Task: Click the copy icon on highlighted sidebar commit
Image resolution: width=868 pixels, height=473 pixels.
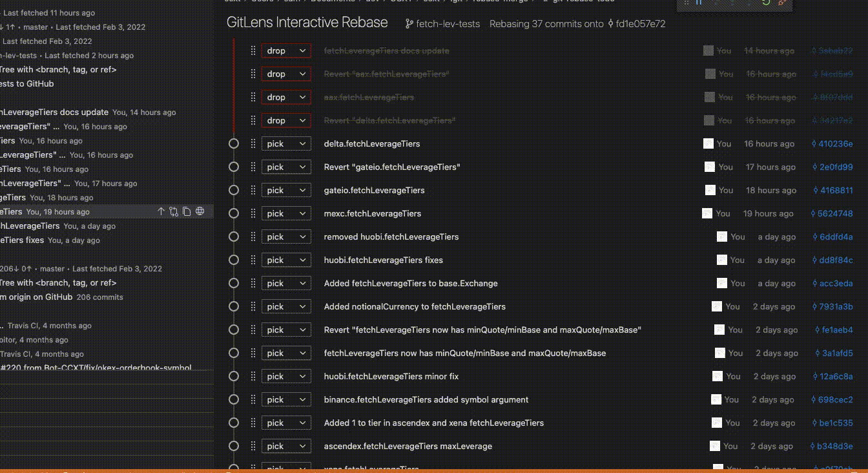Action: tap(187, 211)
